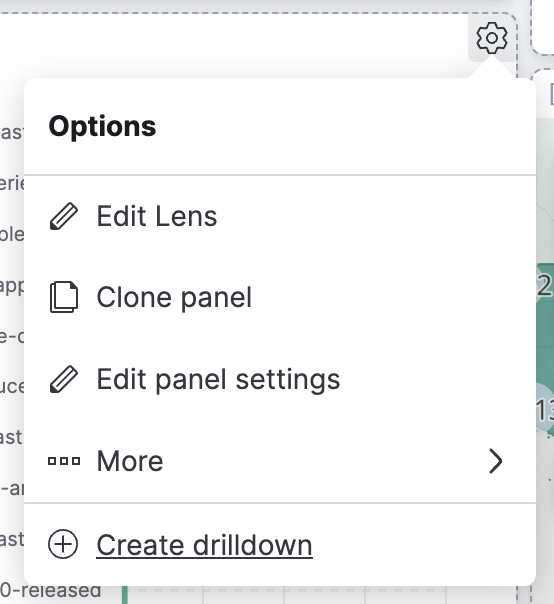Click the gear panel options icon
Viewport: 554px width, 604px height.
(x=492, y=38)
